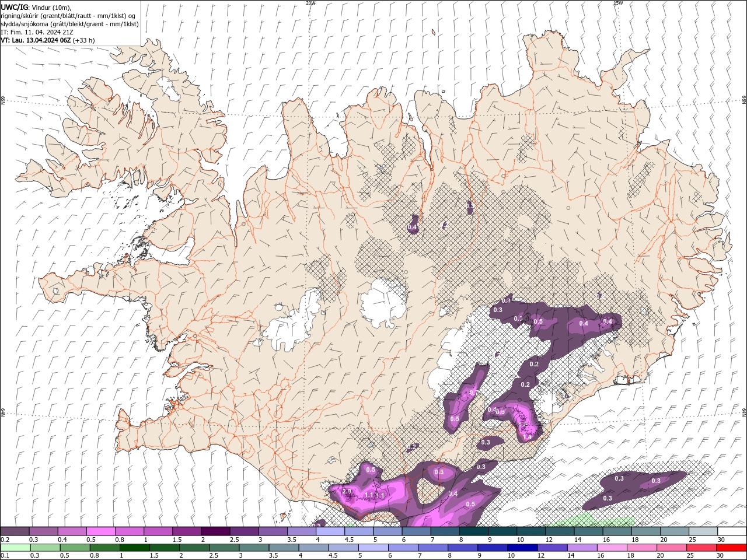Click the UWC/IG title in the header box

pos(15,7)
